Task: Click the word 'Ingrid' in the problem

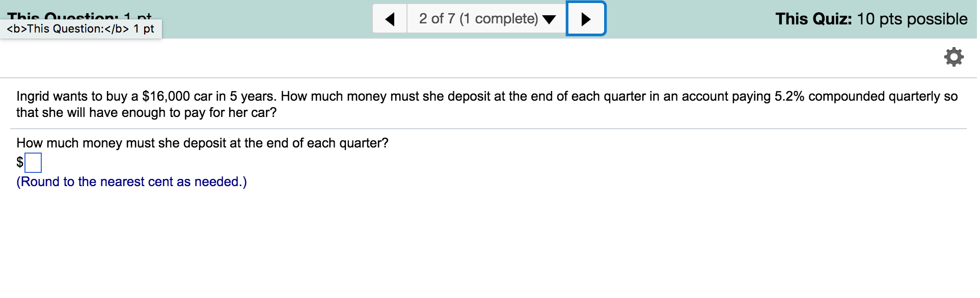Action: [x=33, y=96]
